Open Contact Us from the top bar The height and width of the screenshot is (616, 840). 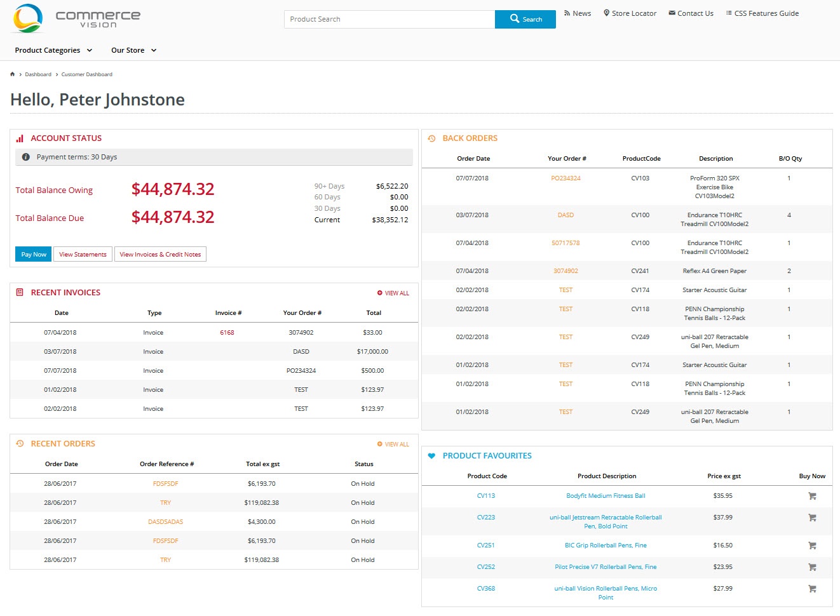point(691,13)
